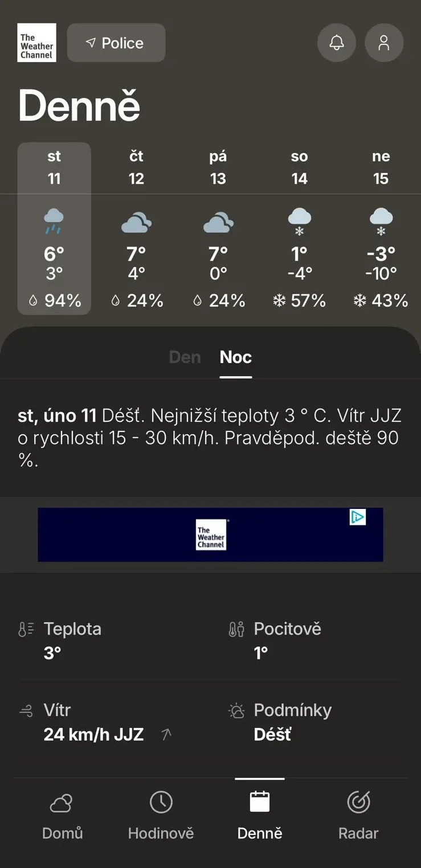Select Sunday 15 snow forecast
421x868 pixels.
pos(381,228)
